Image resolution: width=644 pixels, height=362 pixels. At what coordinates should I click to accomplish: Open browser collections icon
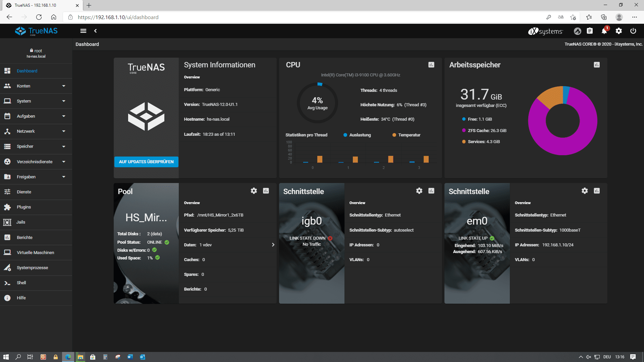click(x=604, y=17)
